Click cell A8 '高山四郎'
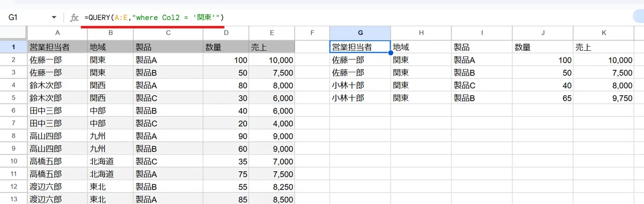The height and width of the screenshot is (204, 644). 57,136
